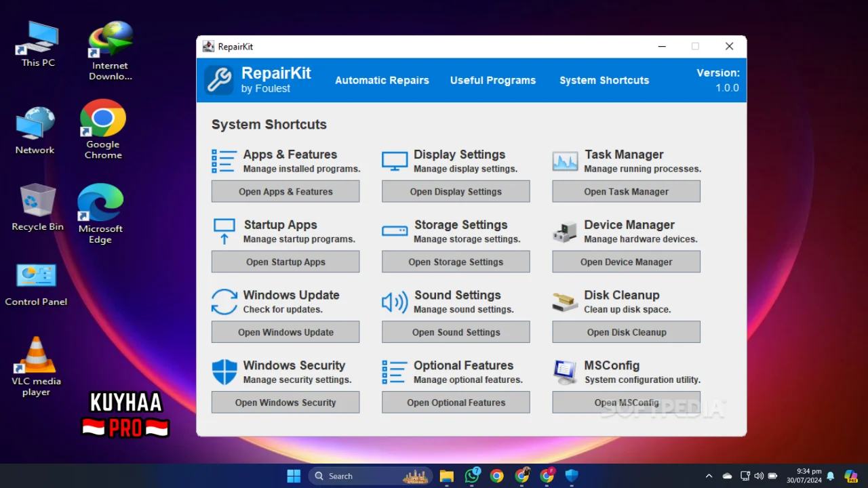This screenshot has width=868, height=488.
Task: Select the Microsoft Edge desktop shortcut
Action: point(100,213)
